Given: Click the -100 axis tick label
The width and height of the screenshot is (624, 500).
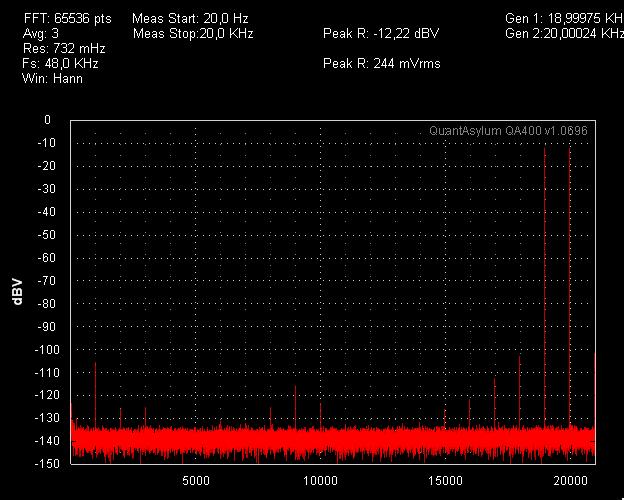Looking at the screenshot, I should coord(47,350).
